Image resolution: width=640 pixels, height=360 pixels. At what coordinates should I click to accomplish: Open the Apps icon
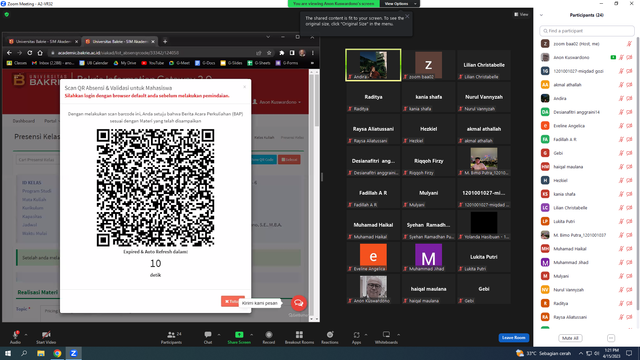tap(356, 335)
